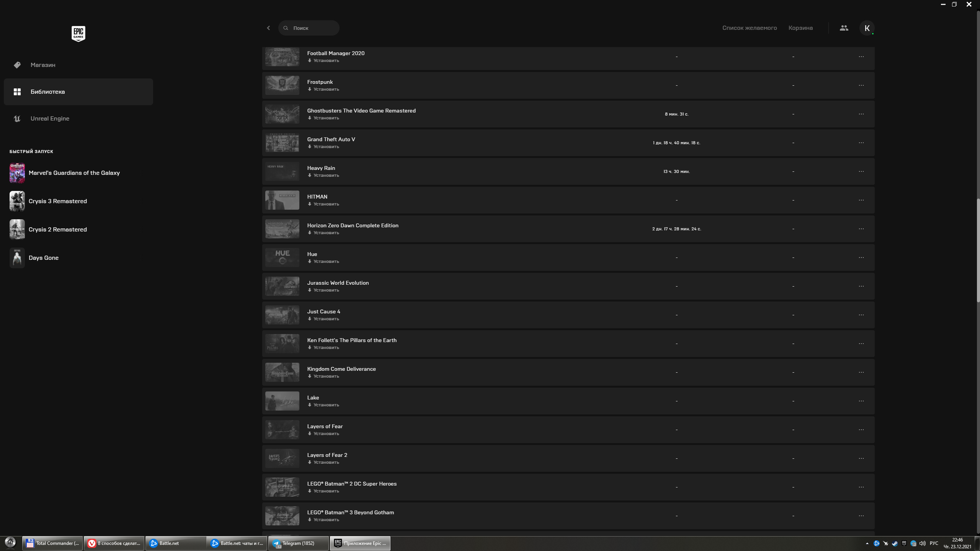The image size is (980, 551).
Task: Select the Layers of Fear 2 title
Action: click(327, 455)
